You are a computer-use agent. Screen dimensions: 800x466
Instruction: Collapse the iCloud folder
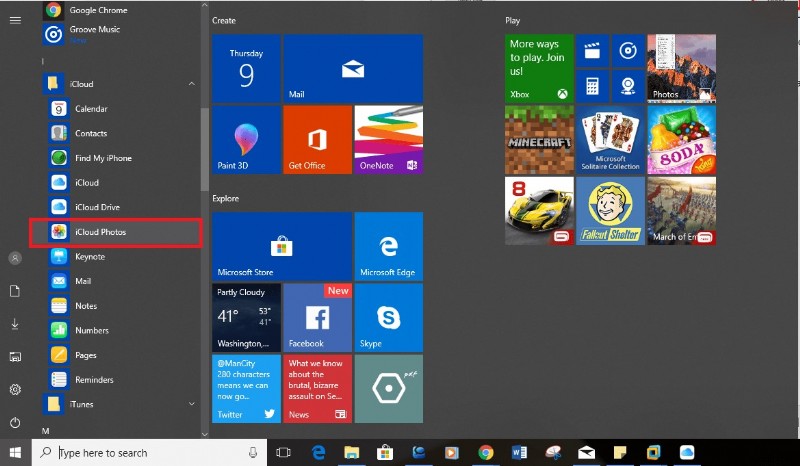point(192,84)
